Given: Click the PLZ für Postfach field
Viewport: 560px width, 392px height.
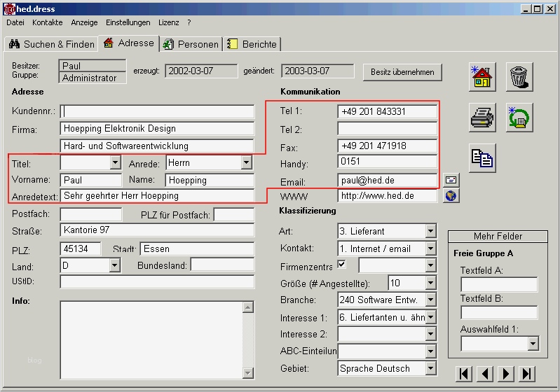Looking at the screenshot, I should (234, 214).
